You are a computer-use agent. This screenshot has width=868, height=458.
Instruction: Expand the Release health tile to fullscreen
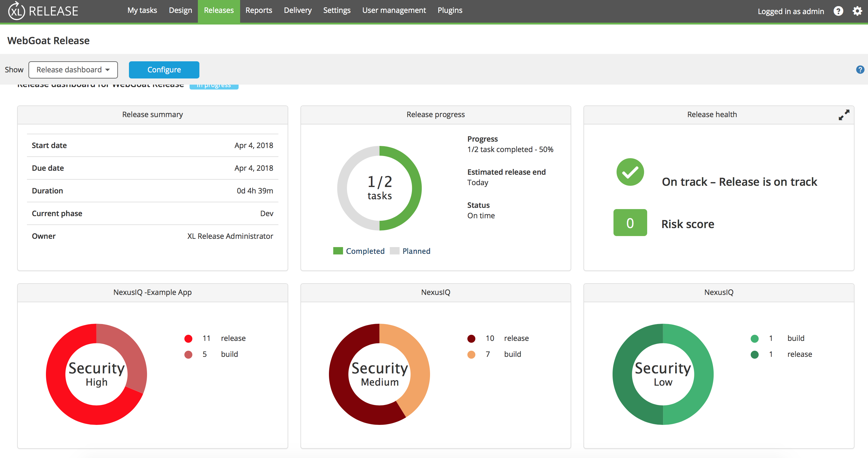[844, 115]
